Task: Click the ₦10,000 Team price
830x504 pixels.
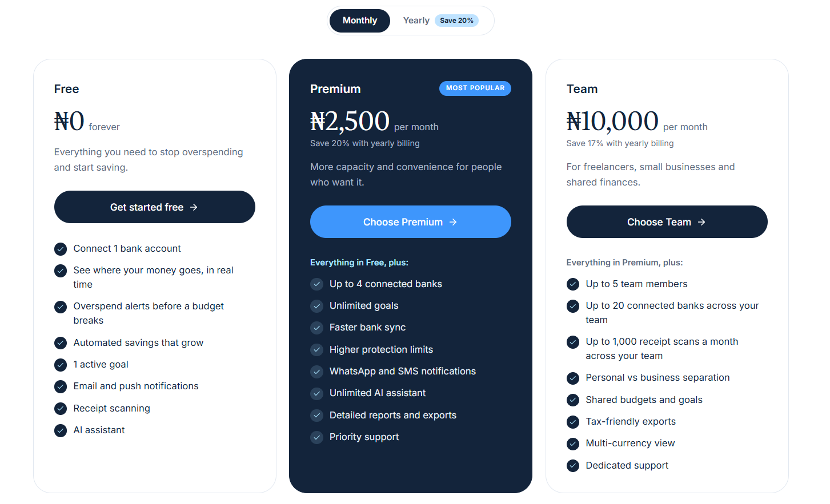Action: tap(612, 121)
